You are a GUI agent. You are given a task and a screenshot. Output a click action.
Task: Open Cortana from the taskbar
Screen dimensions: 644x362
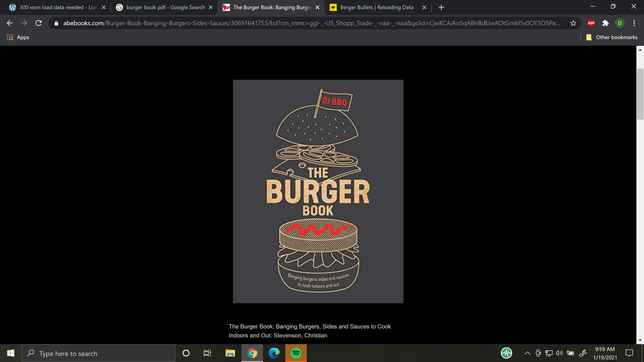click(x=186, y=353)
